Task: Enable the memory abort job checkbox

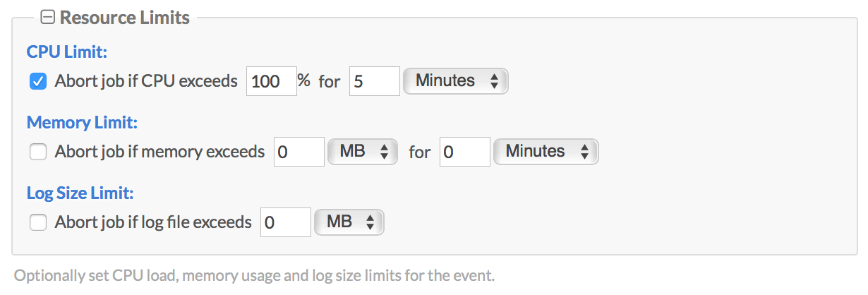Action: pos(38,152)
